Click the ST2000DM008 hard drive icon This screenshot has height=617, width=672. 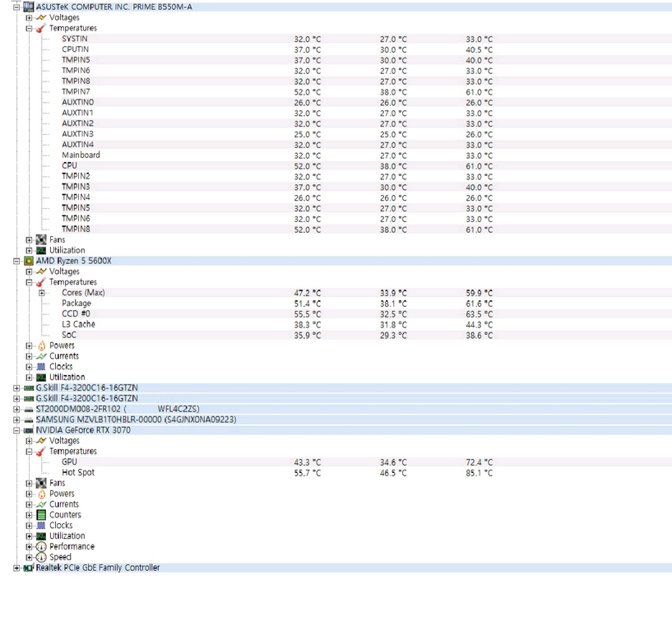pos(28,410)
